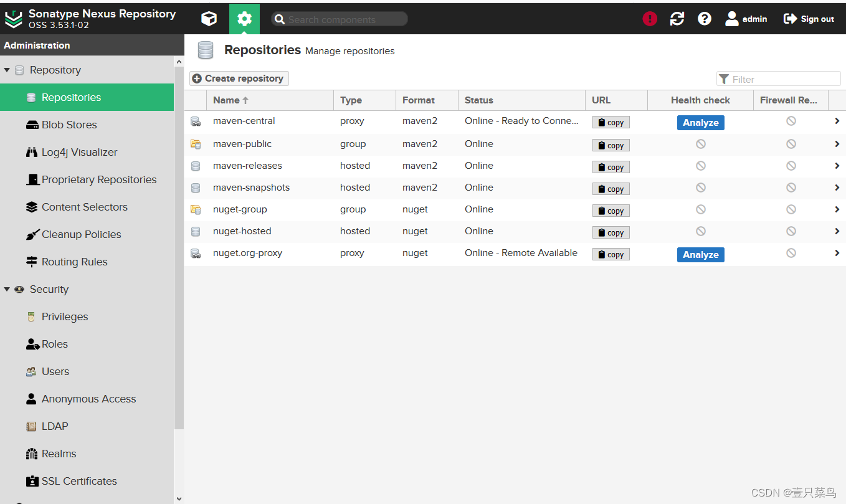Open Log4j Visualizer in the sidebar
Viewport: 846px width, 504px height.
click(87, 152)
